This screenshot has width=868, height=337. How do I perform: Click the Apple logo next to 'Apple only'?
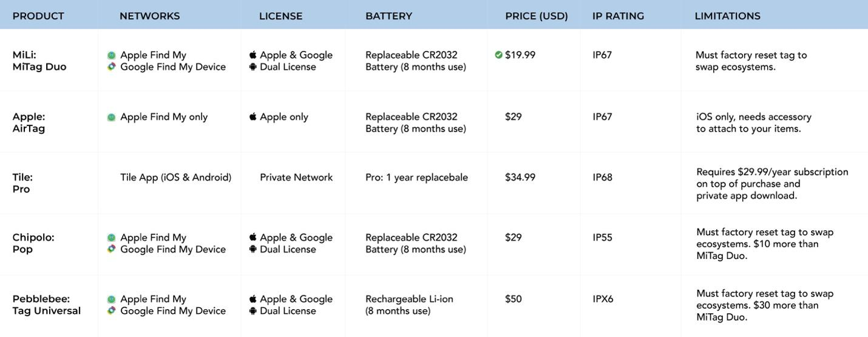pos(253,116)
